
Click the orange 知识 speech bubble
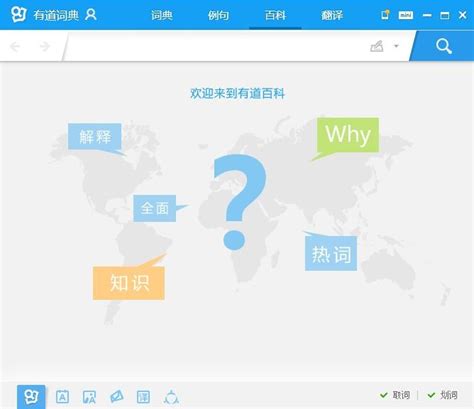129,283
